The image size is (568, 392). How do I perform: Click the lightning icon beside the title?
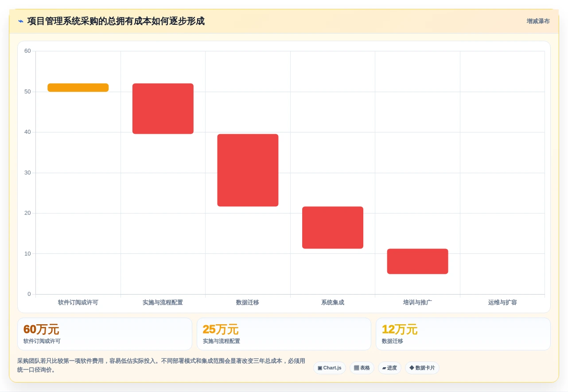[20, 21]
